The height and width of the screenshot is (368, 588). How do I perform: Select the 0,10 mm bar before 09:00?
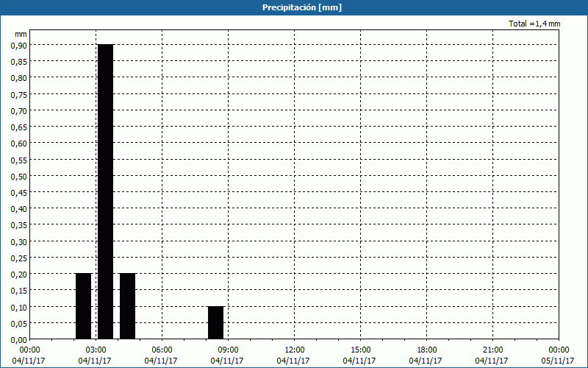click(215, 323)
